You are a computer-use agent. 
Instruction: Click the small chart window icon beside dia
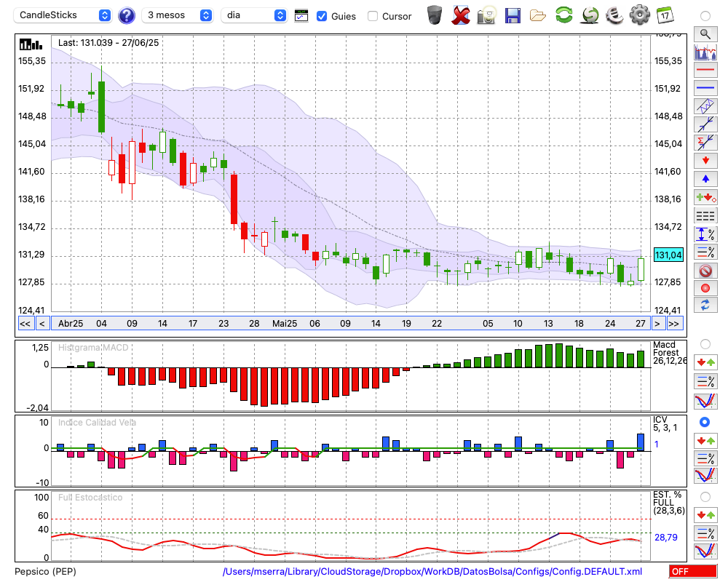coord(301,16)
